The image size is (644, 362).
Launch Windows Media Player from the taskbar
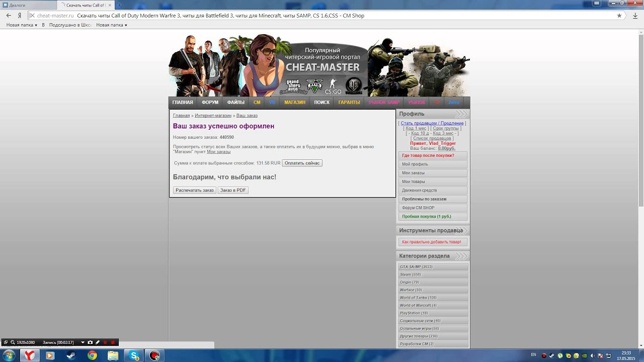[x=50, y=355]
